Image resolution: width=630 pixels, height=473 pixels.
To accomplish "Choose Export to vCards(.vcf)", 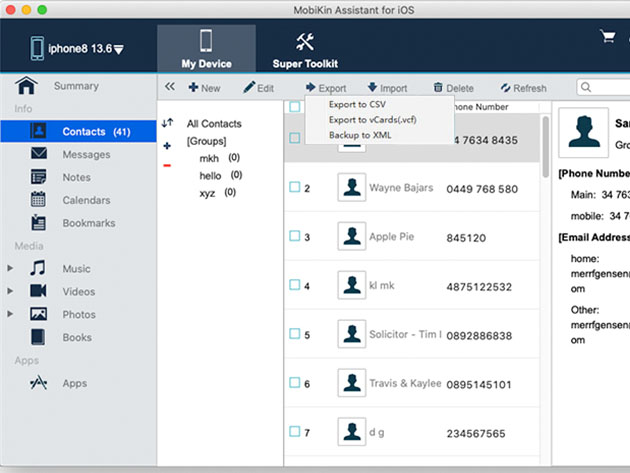I will pos(372,120).
